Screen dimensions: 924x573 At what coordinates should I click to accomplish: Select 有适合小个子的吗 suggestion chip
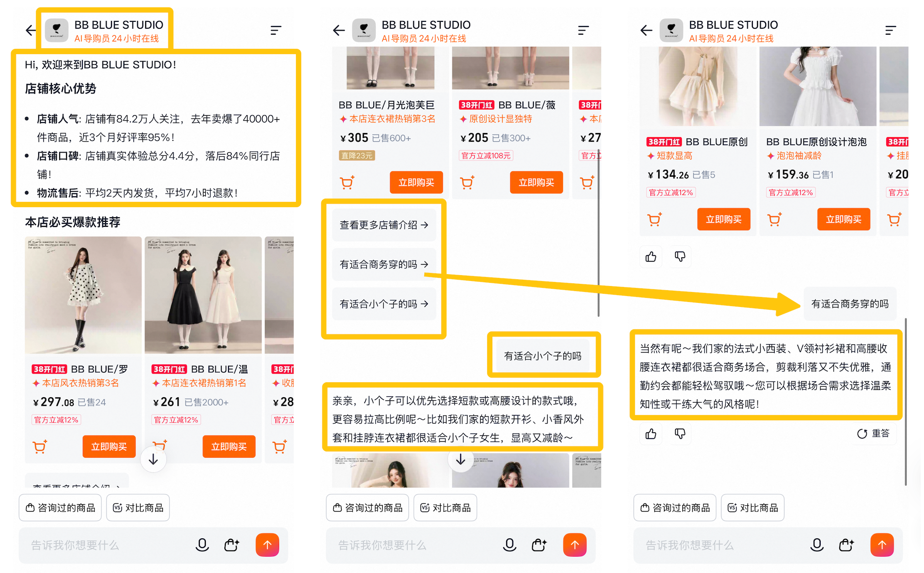pos(384,304)
